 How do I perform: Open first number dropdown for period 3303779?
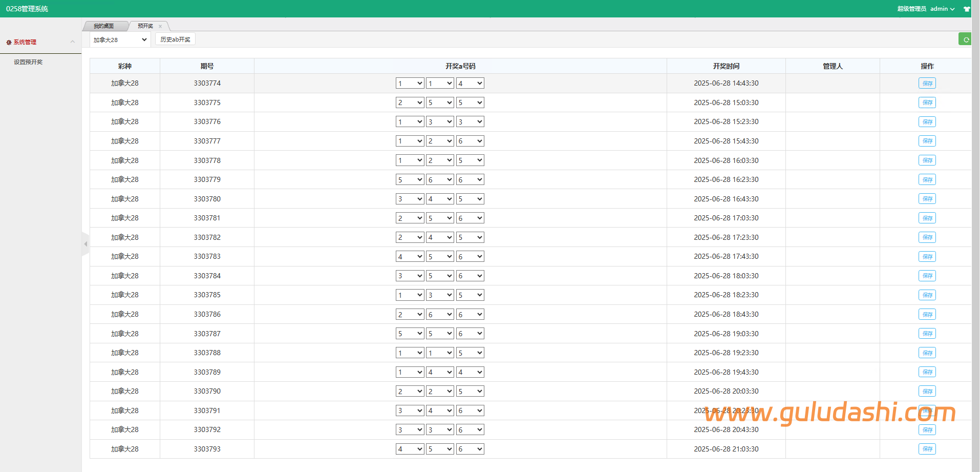[410, 179]
